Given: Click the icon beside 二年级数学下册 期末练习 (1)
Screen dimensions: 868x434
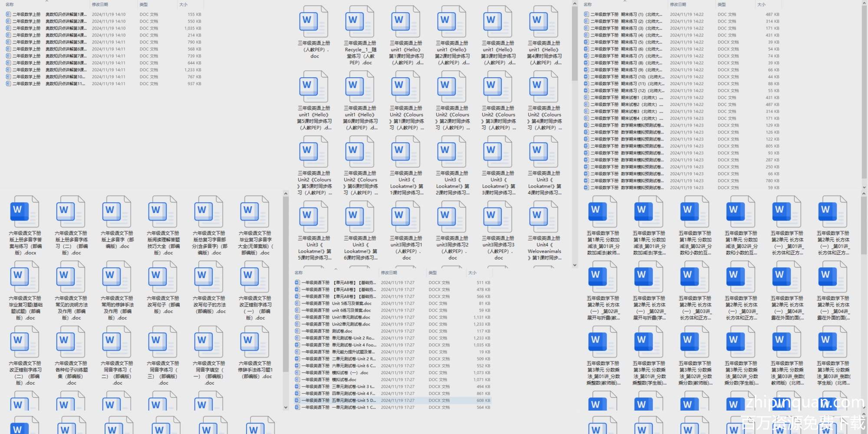Looking at the screenshot, I should (586, 14).
